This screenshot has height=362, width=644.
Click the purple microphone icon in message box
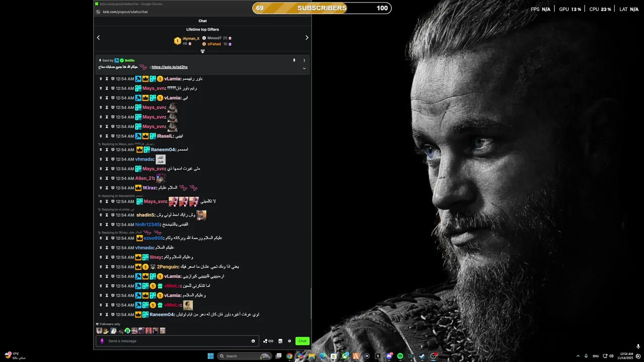pos(102,341)
